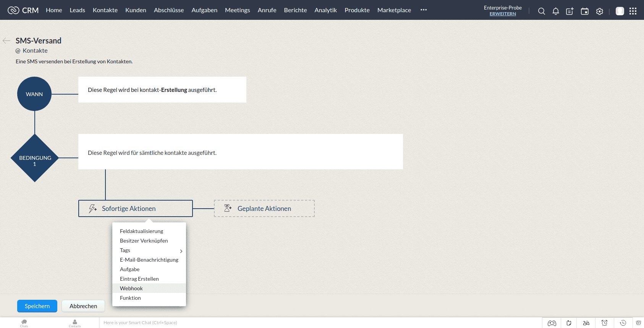This screenshot has width=644, height=328.
Task: Open Chats in the bottom bar
Action: [x=24, y=323]
